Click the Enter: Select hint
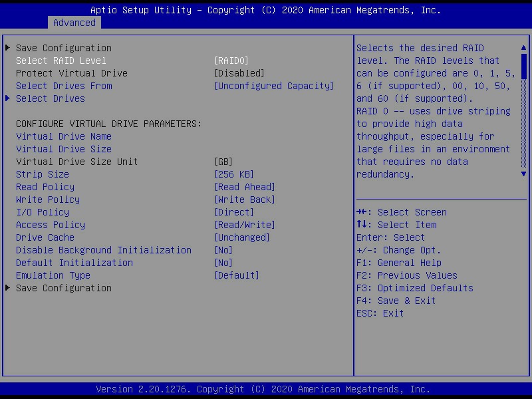The width and height of the screenshot is (532, 399). pos(391,237)
